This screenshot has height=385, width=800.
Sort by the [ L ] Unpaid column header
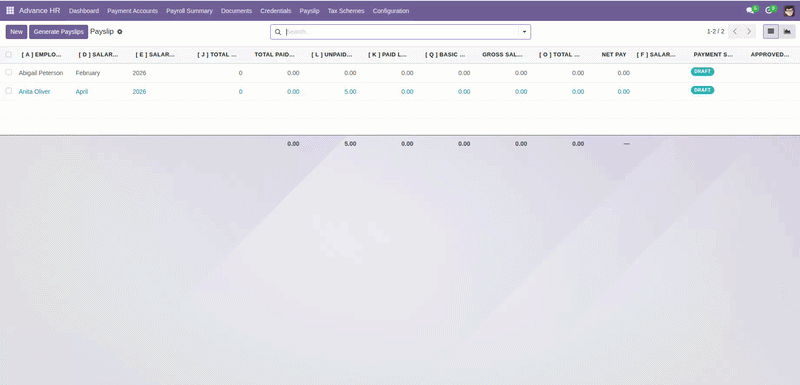(332, 55)
